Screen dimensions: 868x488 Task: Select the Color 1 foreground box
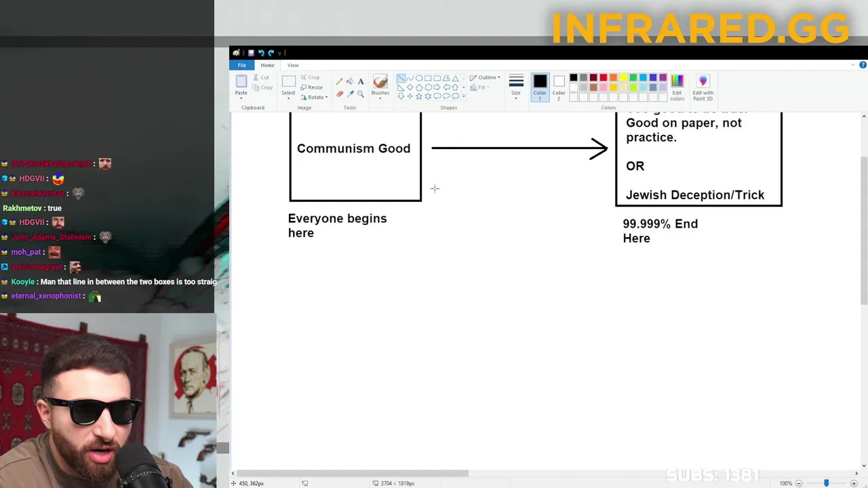540,87
